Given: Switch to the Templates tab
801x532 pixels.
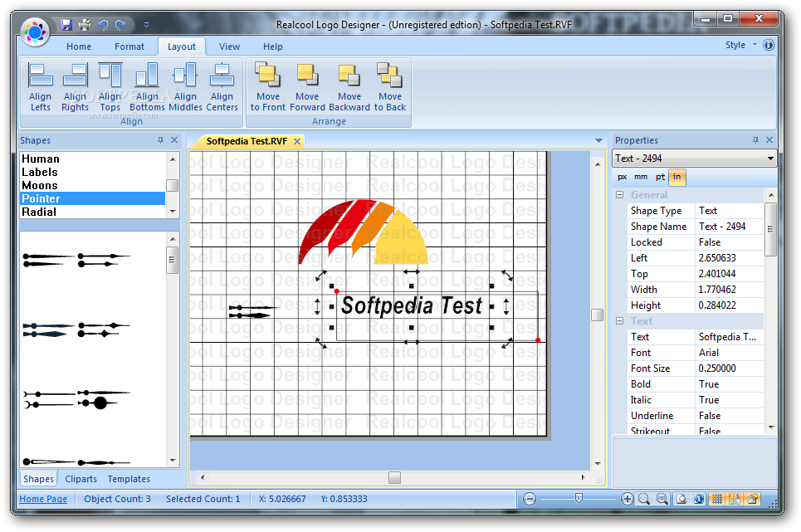Looking at the screenshot, I should (x=129, y=479).
